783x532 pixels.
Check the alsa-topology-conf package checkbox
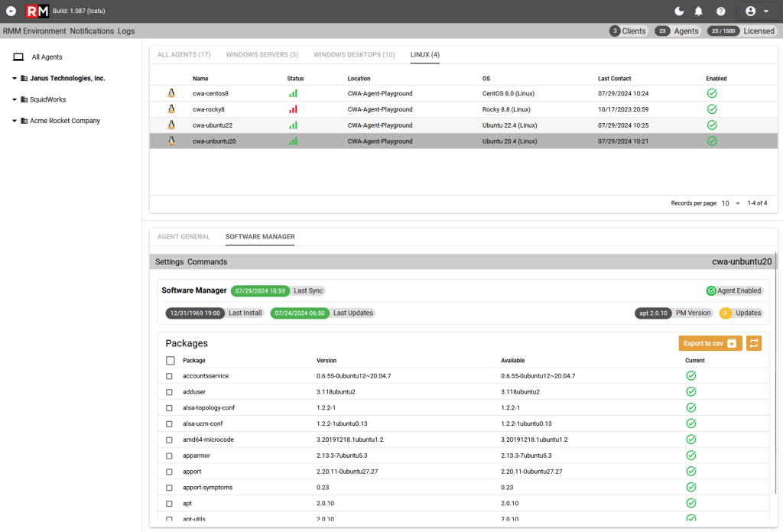click(x=169, y=408)
